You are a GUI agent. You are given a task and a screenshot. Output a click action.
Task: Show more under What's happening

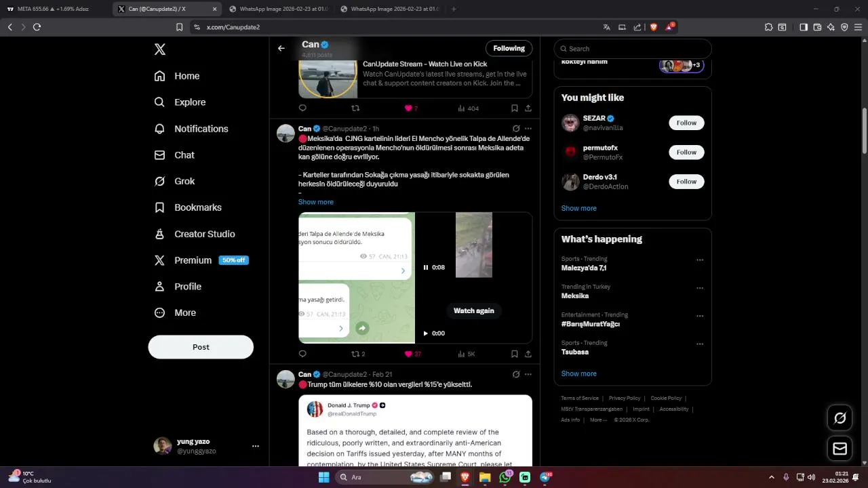click(579, 373)
